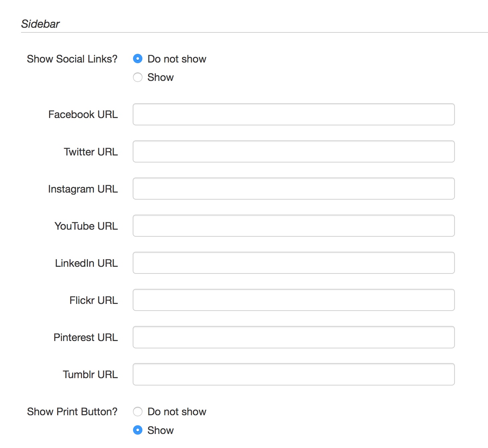This screenshot has height=448, width=488.
Task: Click the YouTube URL label
Action: [x=86, y=226]
